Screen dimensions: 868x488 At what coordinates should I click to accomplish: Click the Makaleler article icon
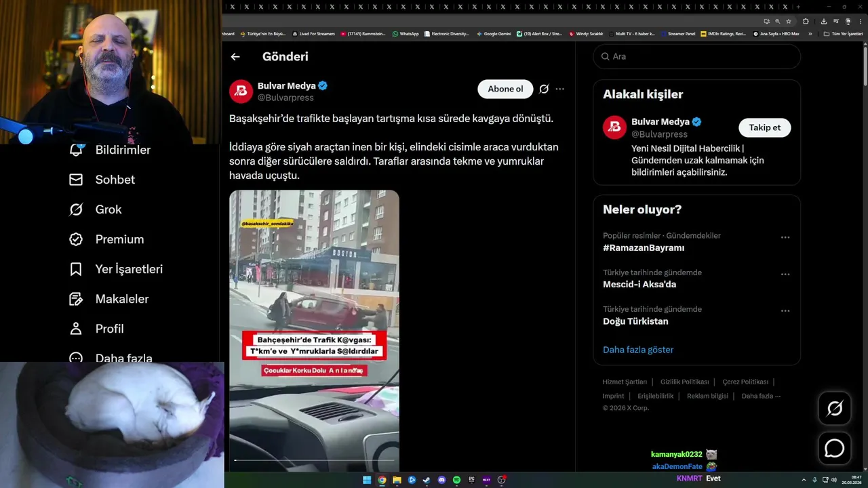click(76, 299)
